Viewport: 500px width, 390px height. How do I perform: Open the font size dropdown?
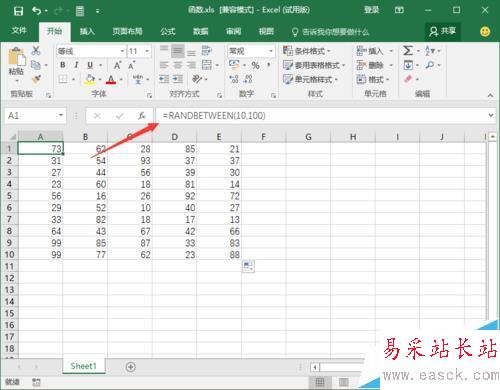[x=147, y=51]
